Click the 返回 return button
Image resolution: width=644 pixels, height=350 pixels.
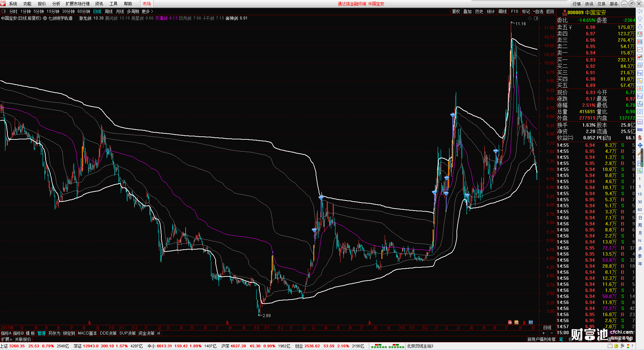pos(550,11)
